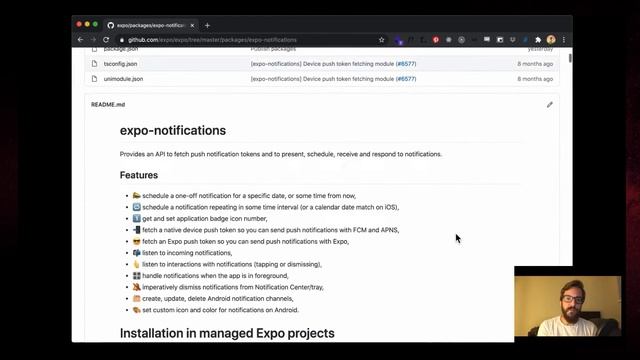Click the Features heading
The width and height of the screenshot is (640, 360).
[x=139, y=175]
